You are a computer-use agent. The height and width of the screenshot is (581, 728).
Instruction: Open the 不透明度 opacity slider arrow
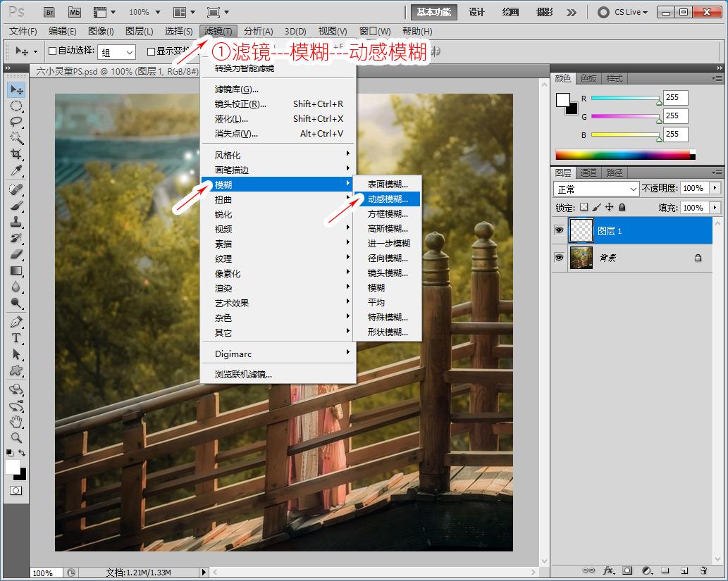coord(715,189)
